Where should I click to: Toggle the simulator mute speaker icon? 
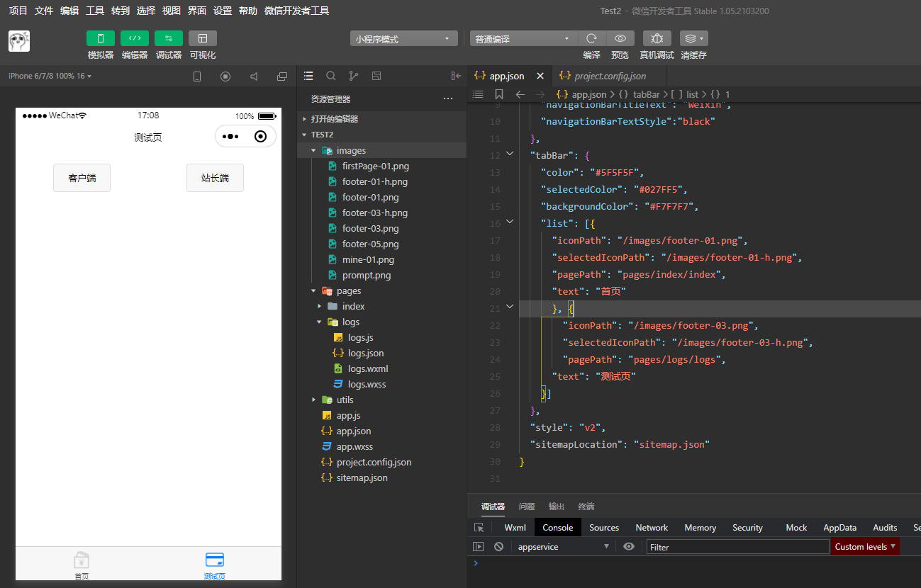pyautogui.click(x=254, y=77)
